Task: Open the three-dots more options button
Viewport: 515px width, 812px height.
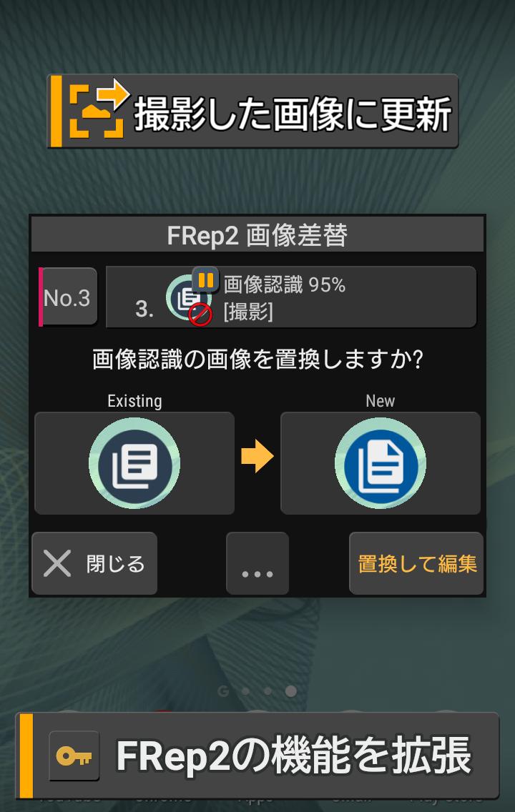Action: 257,563
